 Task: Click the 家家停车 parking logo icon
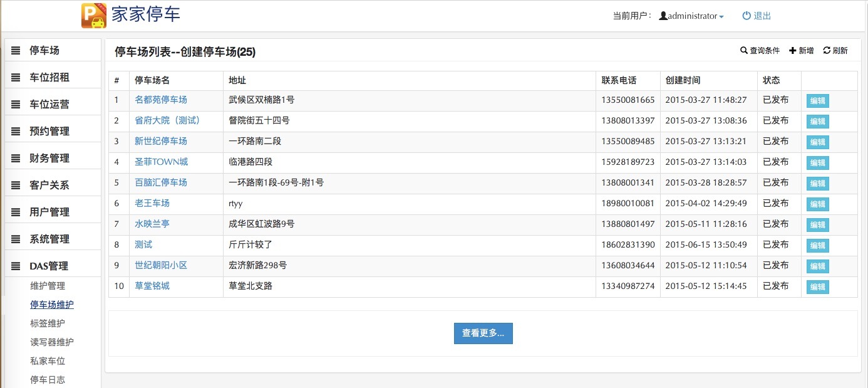(94, 16)
